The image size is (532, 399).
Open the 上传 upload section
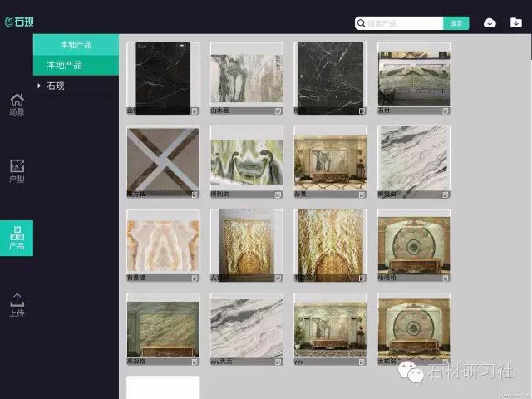tap(17, 305)
